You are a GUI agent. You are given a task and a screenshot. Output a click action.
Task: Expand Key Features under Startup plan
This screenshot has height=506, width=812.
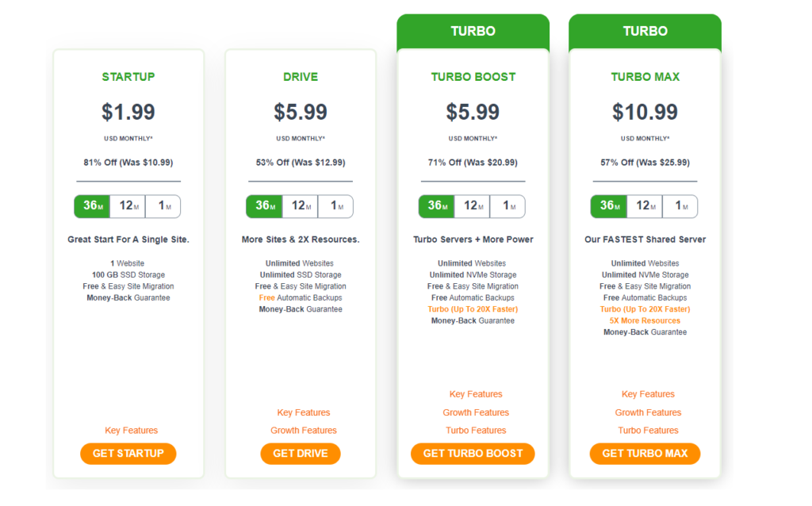click(x=131, y=431)
